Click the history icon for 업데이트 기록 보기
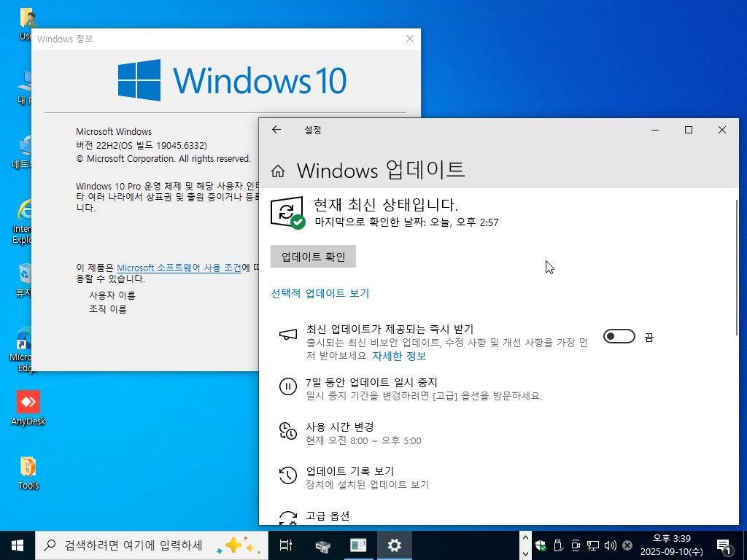Viewport: 747px width, 560px height. [x=287, y=475]
